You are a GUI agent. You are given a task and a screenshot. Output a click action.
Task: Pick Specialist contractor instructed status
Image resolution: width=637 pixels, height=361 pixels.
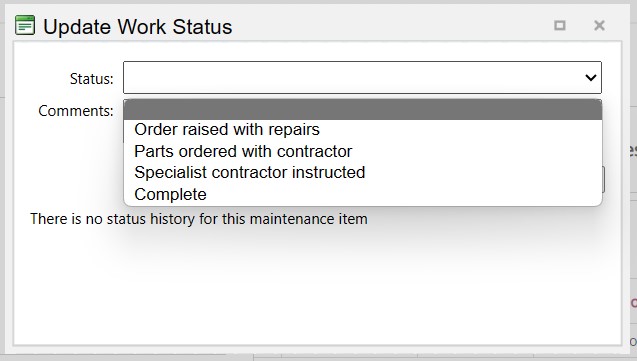pos(249,173)
